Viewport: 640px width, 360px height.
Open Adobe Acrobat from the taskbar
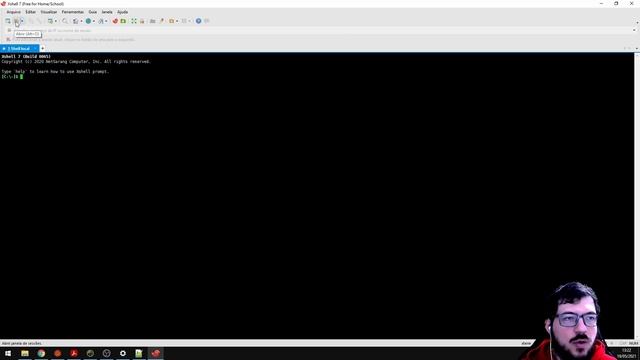pyautogui.click(x=74, y=353)
